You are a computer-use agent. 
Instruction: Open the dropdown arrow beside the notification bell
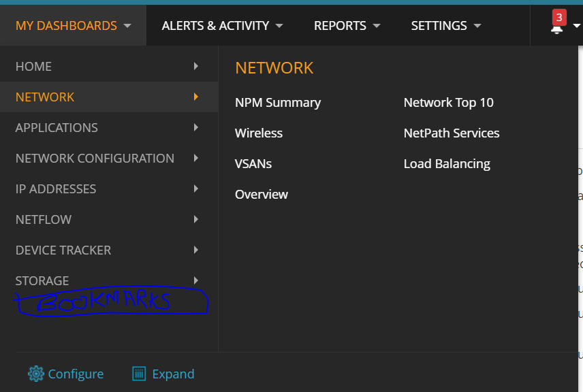click(x=577, y=26)
